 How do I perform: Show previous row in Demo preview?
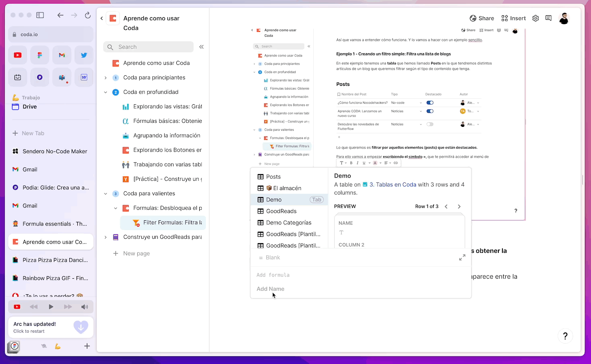(x=446, y=207)
